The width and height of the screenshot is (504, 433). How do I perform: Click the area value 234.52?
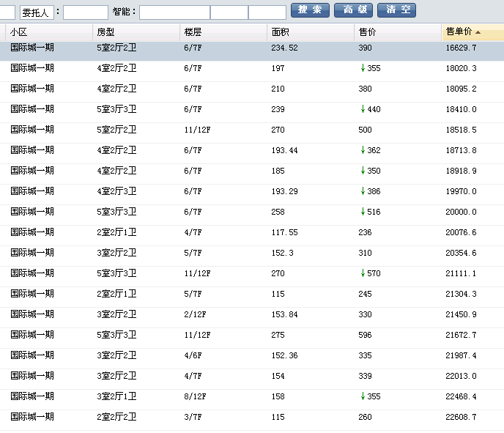coord(284,48)
